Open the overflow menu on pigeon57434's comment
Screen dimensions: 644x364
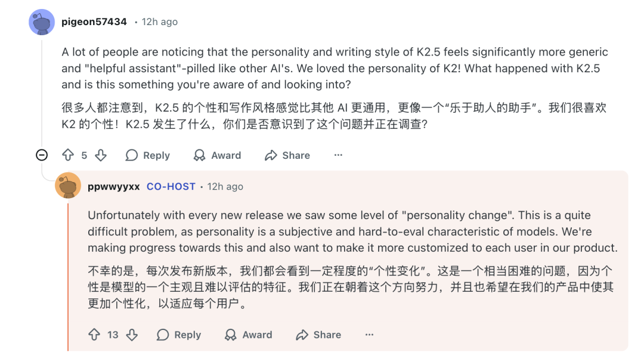[x=338, y=155]
